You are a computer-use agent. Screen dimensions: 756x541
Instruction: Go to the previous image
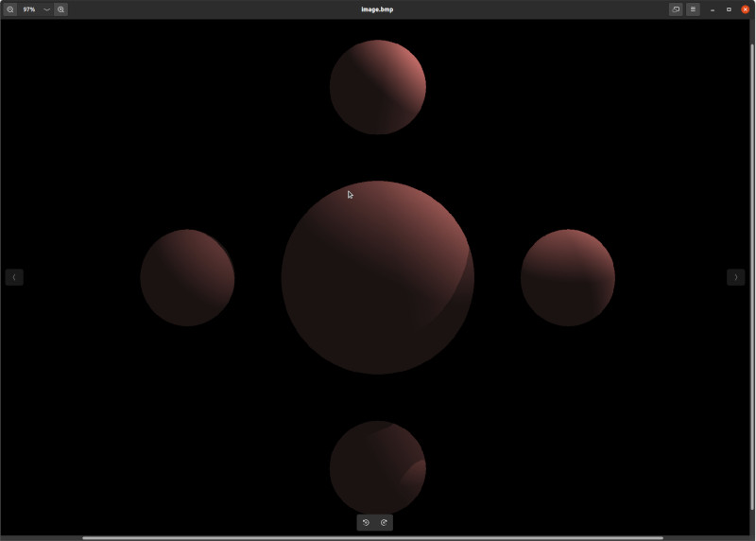(14, 277)
